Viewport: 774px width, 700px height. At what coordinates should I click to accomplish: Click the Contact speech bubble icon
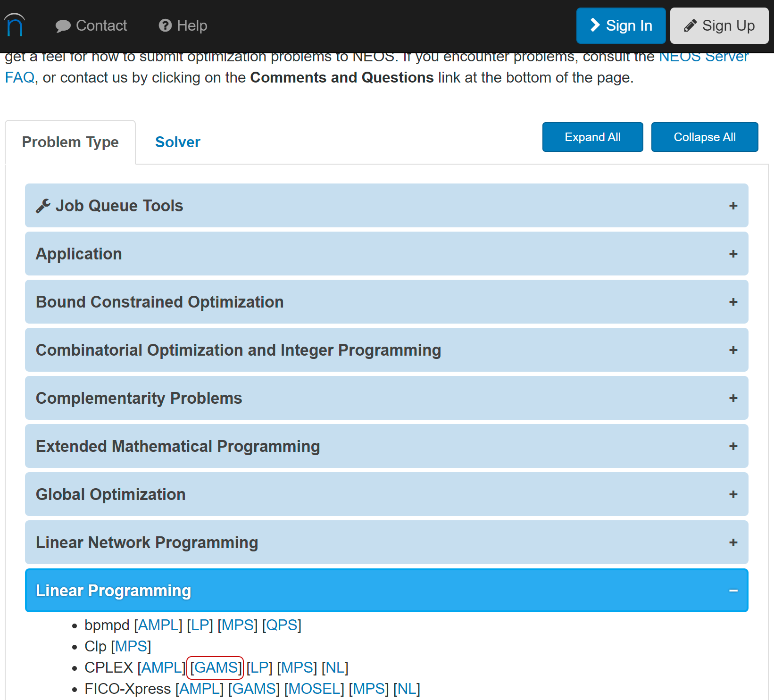click(x=63, y=26)
